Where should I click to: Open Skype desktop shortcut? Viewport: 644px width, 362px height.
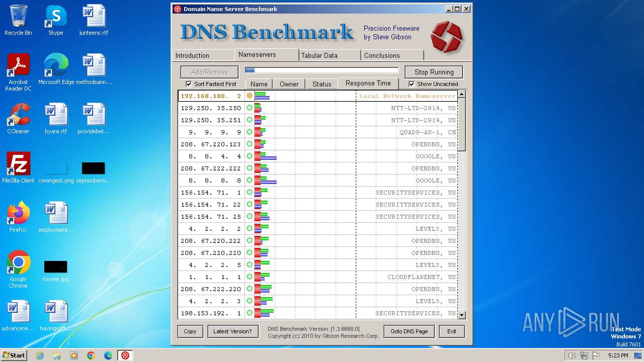click(x=55, y=20)
